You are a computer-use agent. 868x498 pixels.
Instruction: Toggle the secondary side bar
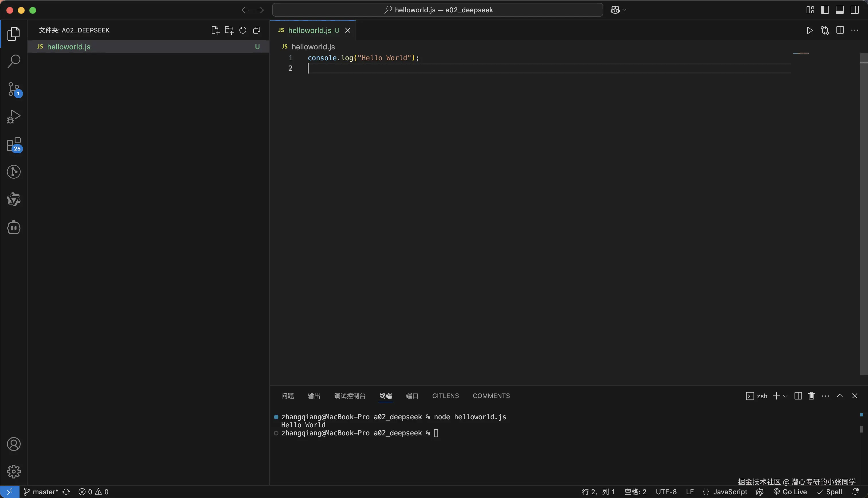[855, 10]
